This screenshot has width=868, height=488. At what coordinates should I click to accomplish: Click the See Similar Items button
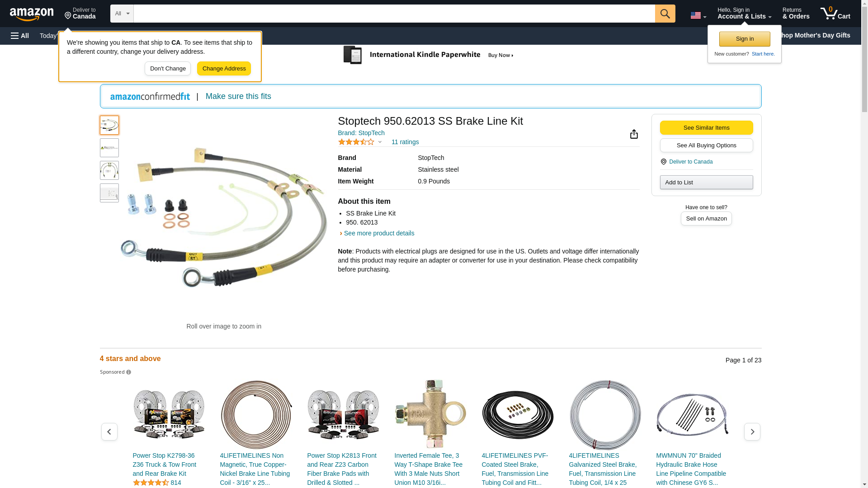[x=706, y=128]
